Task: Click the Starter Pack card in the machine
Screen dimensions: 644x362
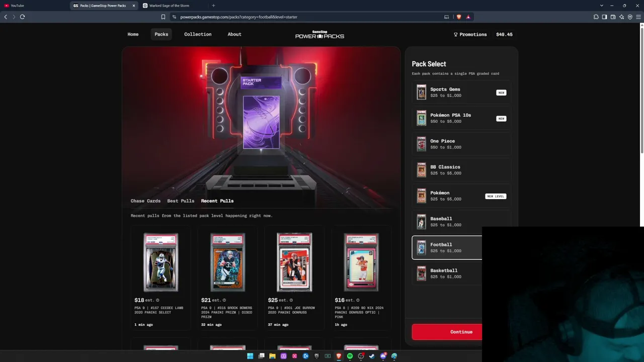Action: [x=261, y=122]
